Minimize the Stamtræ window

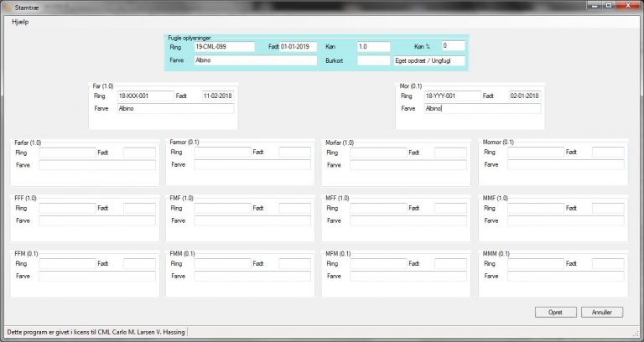pyautogui.click(x=595, y=5)
